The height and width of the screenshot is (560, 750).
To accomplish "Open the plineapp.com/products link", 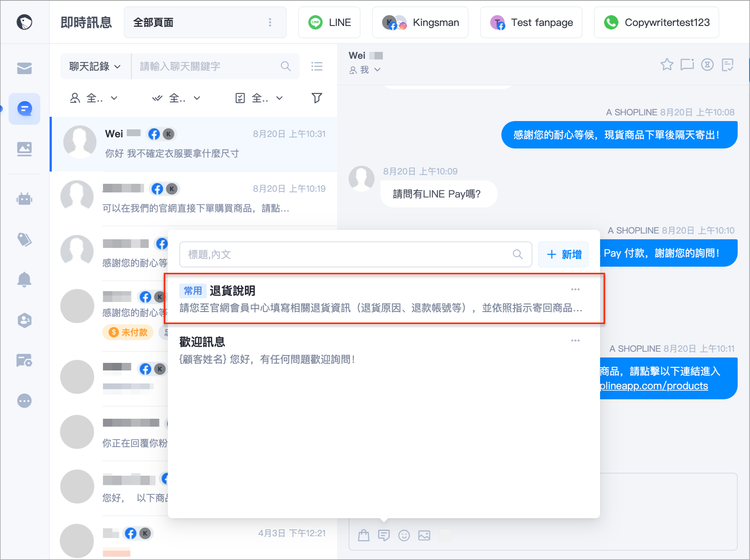I will pos(654,386).
